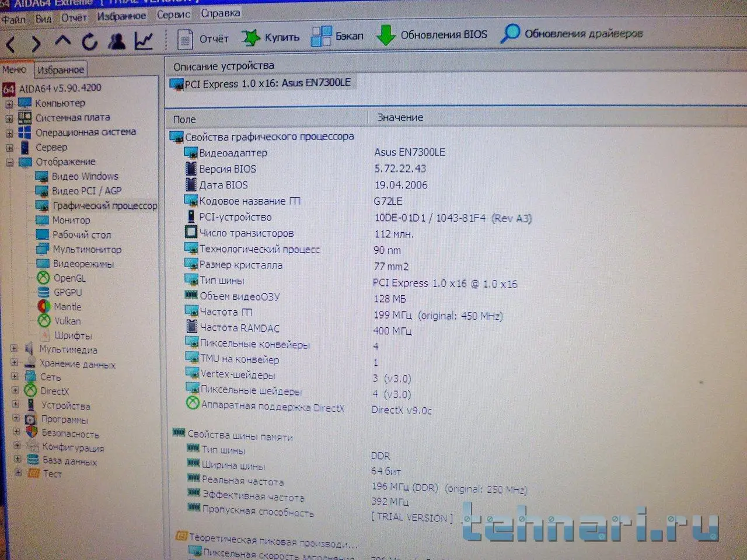Click the user silhouette toolbar icon

[117, 40]
